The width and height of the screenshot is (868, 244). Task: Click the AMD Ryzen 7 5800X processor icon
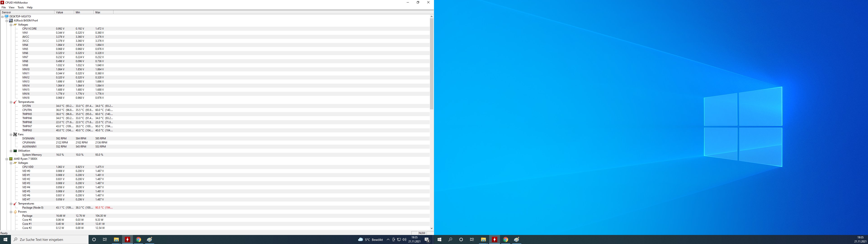tap(11, 159)
